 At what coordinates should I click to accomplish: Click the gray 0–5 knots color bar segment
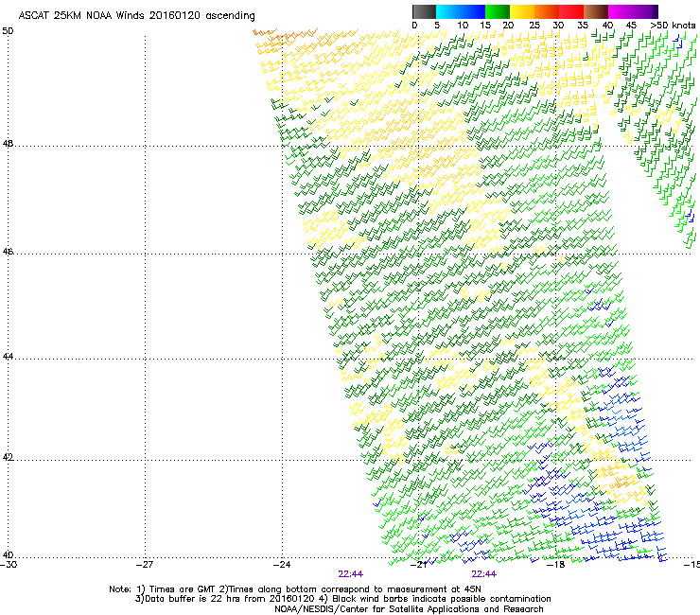424,11
